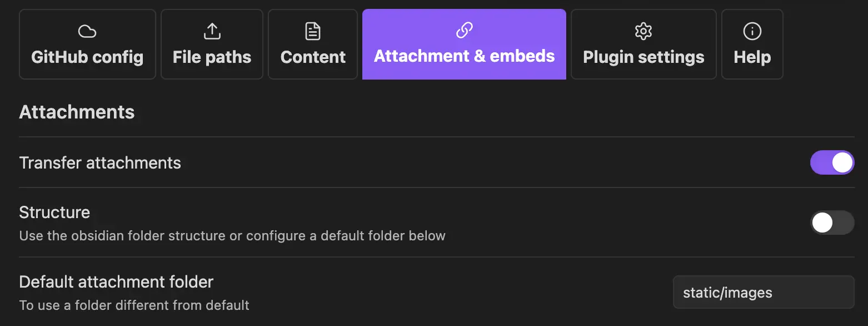This screenshot has height=326, width=868.
Task: Open the GitHub config tab label
Action: 87,57
